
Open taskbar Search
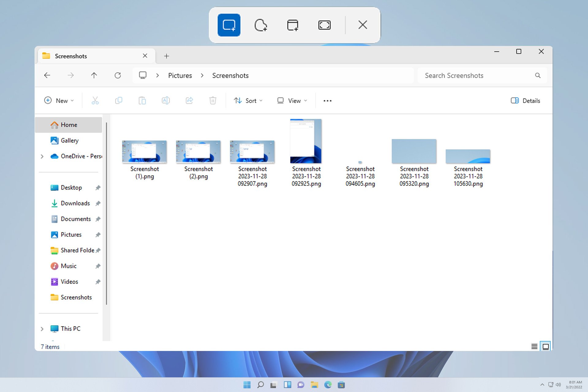pyautogui.click(x=260, y=385)
